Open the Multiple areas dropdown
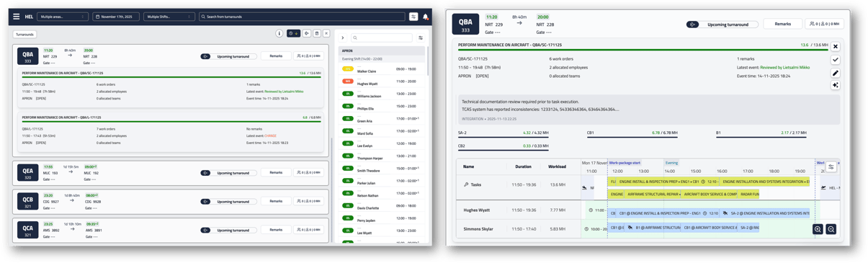Viewport: 868px width, 263px height. [x=63, y=17]
